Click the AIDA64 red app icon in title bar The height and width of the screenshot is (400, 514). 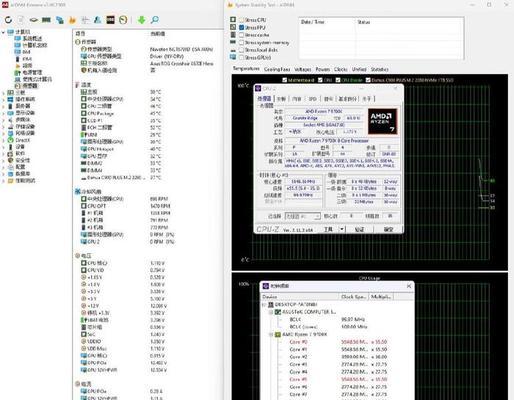(x=5, y=5)
